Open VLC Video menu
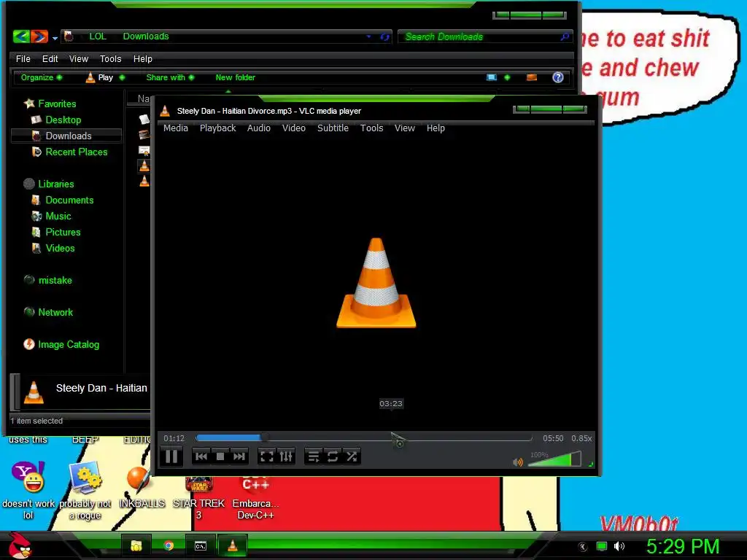Viewport: 747px width, 560px height. (x=294, y=128)
